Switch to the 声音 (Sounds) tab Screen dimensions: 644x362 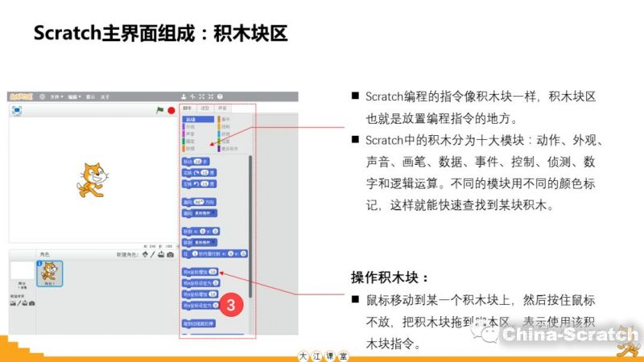pyautogui.click(x=221, y=108)
